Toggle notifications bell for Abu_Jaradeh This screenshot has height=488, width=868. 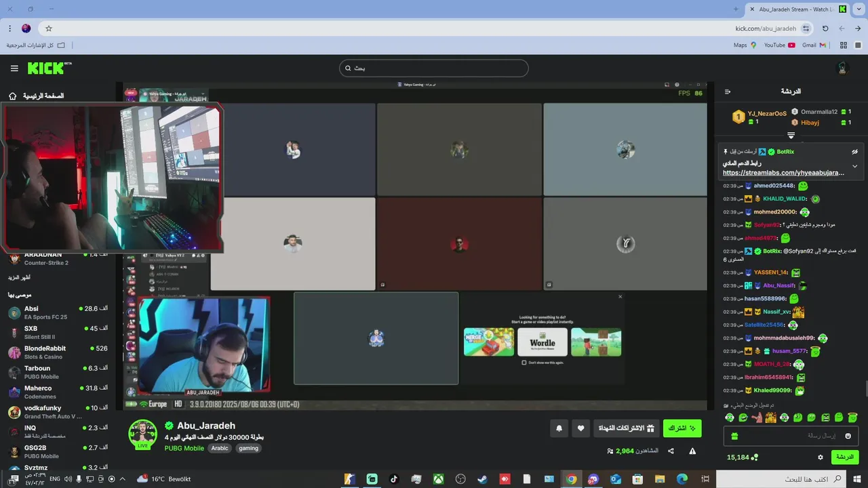tap(559, 428)
